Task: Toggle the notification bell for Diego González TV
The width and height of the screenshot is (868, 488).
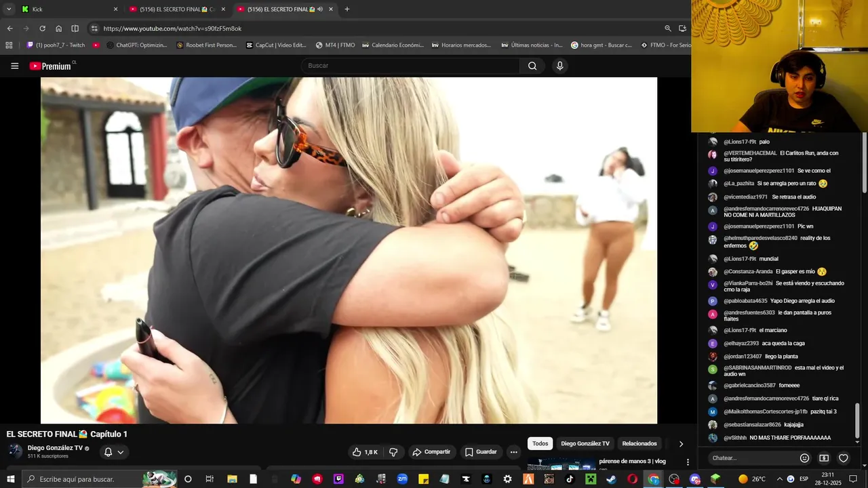Action: 108,452
